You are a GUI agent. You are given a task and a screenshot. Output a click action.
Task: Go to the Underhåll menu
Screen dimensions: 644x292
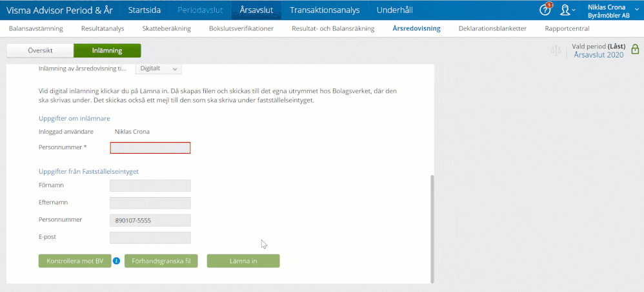[394, 10]
